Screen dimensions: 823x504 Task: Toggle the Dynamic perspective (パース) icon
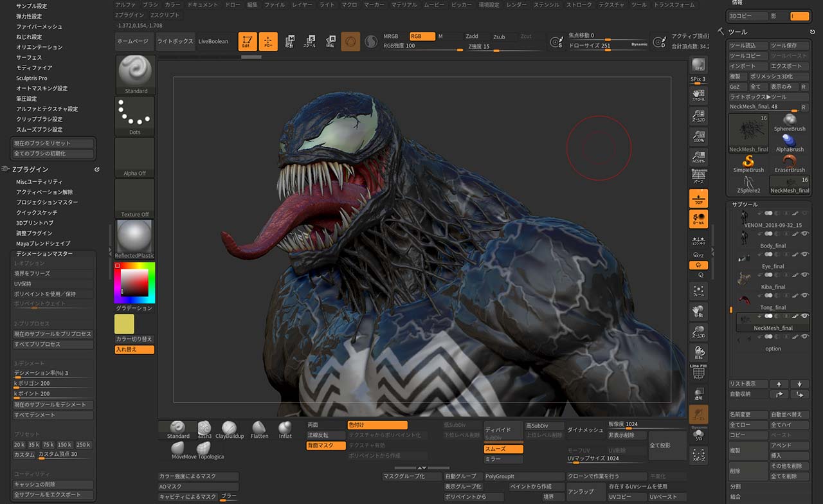click(698, 176)
